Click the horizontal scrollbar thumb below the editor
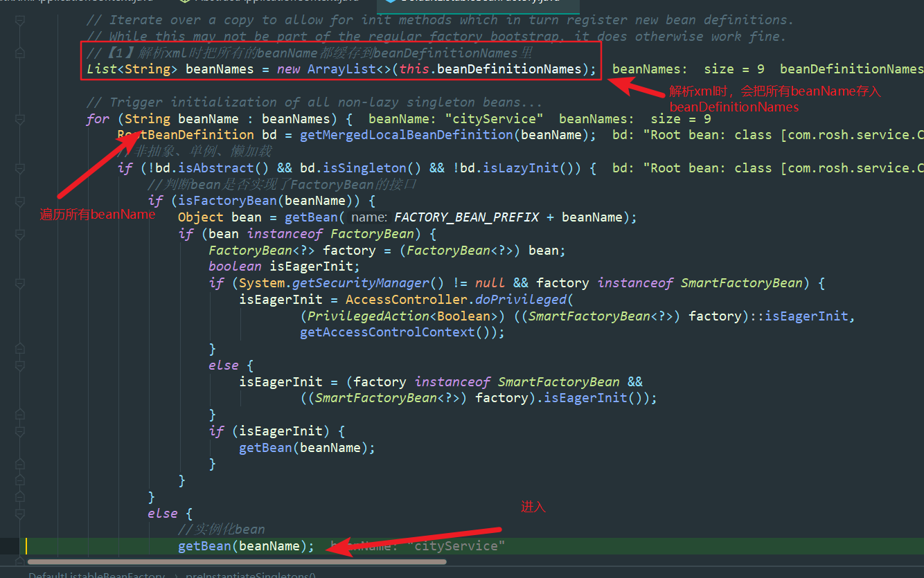Viewport: 924px width, 578px height. [x=237, y=561]
